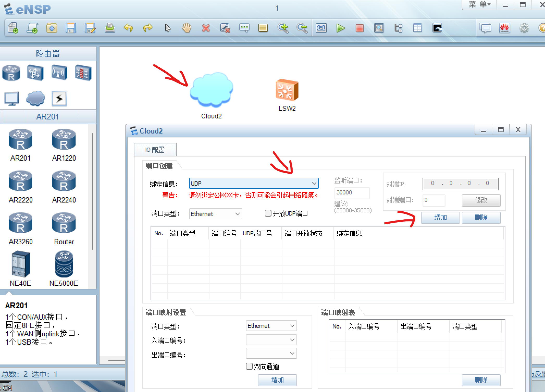
Task: Click the red X delete tool icon
Action: [x=206, y=28]
